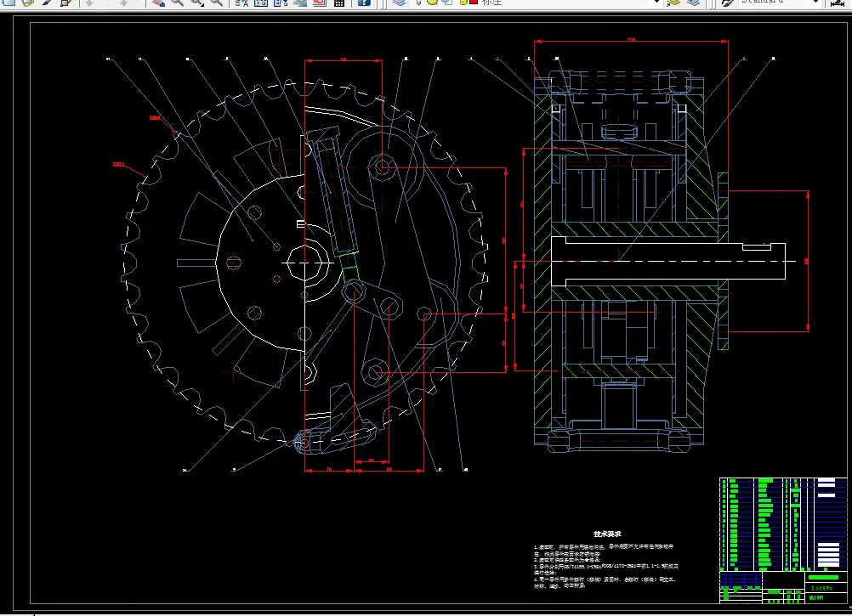Click the white shaft in section view

coord(668,261)
